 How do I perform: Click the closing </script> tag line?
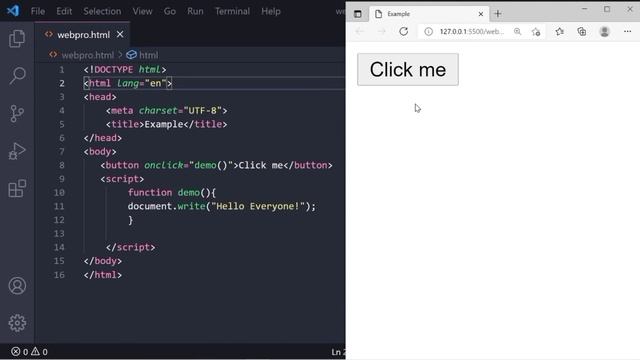130,247
